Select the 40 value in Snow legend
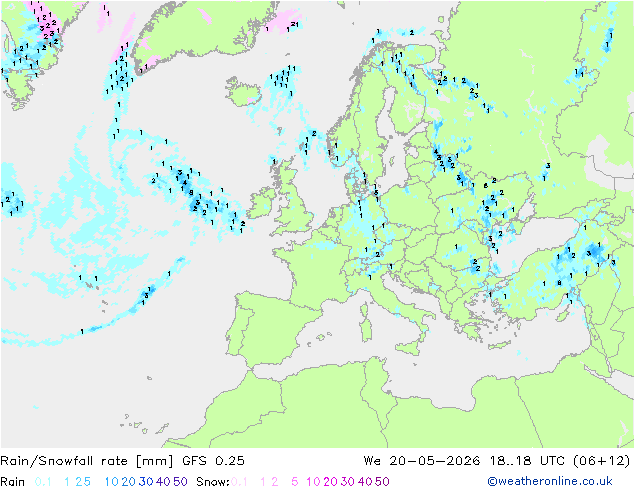634x490 pixels. [365, 482]
